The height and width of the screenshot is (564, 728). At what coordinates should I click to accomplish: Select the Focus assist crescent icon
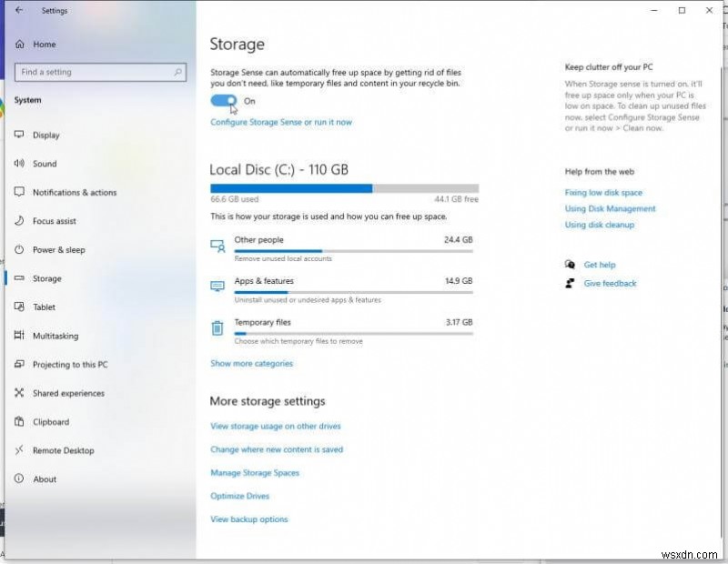point(20,221)
